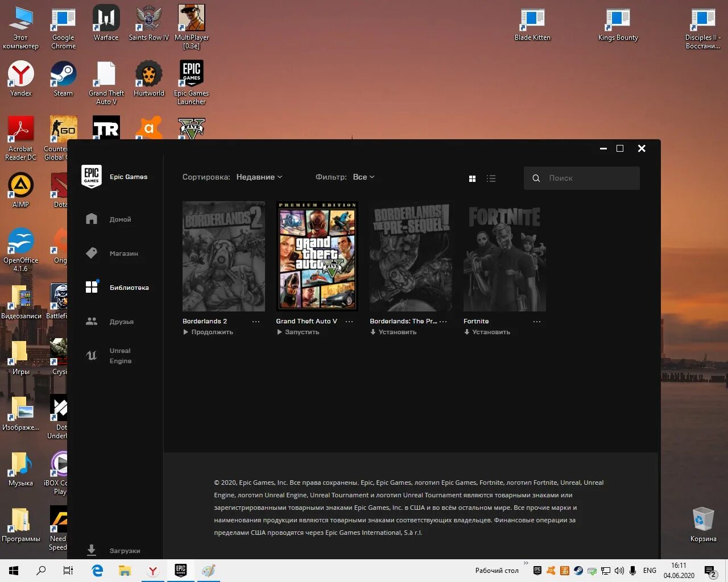
Task: Open the Borderlands 2 cover thumbnail
Action: click(x=224, y=256)
